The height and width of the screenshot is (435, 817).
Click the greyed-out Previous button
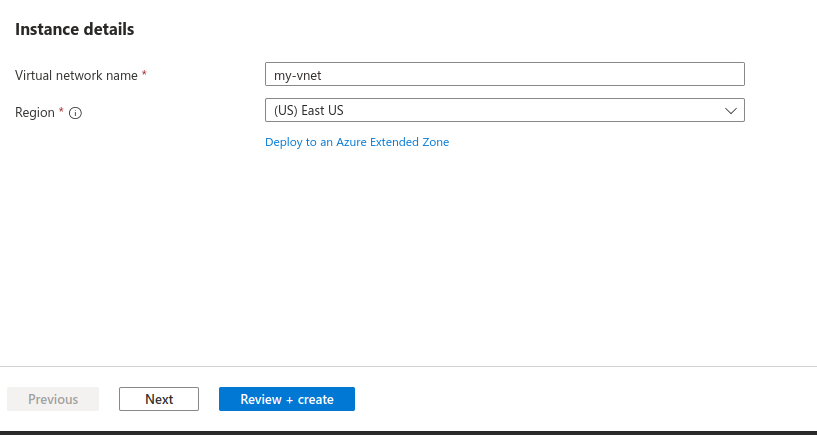click(53, 399)
